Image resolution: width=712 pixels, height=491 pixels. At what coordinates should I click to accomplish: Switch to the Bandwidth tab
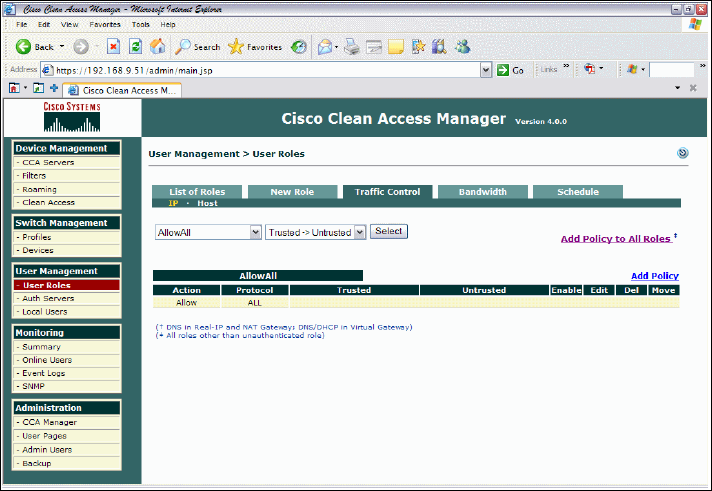click(x=482, y=192)
